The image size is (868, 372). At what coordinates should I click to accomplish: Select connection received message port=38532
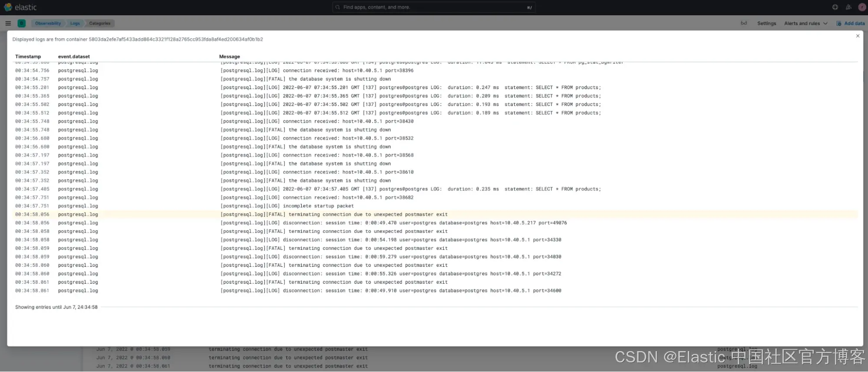pyautogui.click(x=317, y=138)
